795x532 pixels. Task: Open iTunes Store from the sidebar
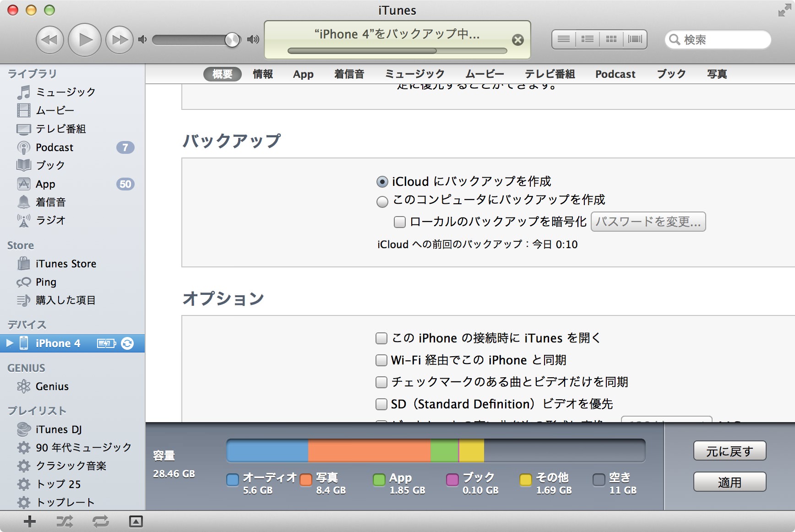pos(72,264)
